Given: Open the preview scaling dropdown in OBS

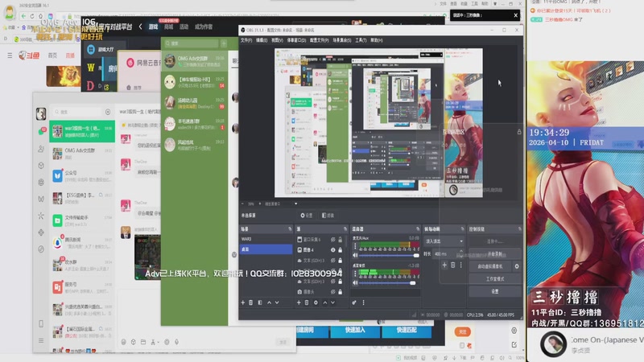Looking at the screenshot, I should point(295,204).
